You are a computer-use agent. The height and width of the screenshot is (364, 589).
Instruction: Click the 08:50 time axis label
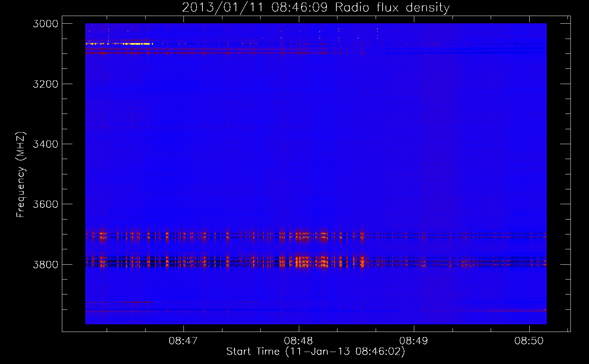click(529, 341)
